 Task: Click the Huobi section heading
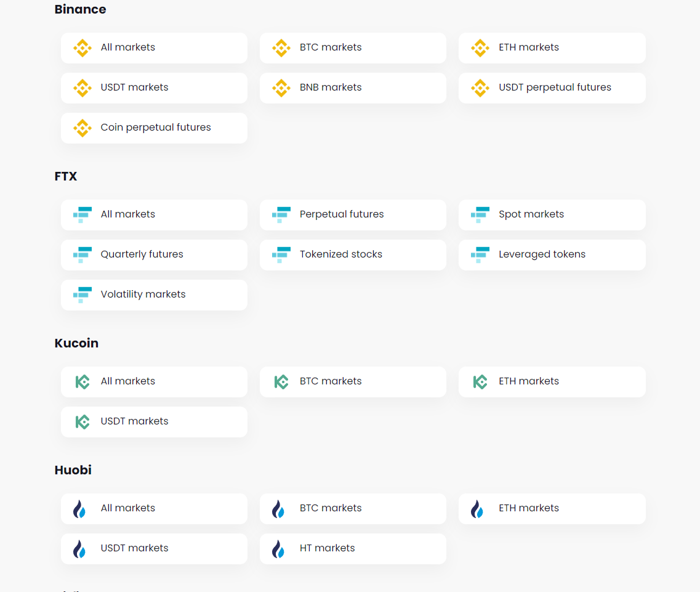pyautogui.click(x=73, y=470)
